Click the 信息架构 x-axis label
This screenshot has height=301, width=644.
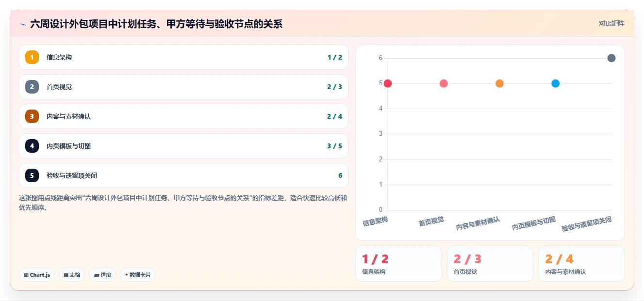click(x=376, y=222)
